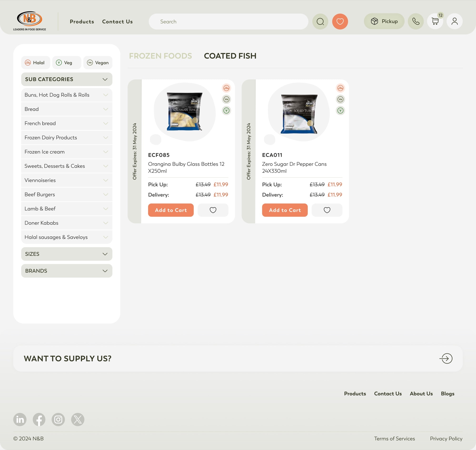Click the N&B logo in the header
The width and height of the screenshot is (476, 450).
click(x=30, y=21)
